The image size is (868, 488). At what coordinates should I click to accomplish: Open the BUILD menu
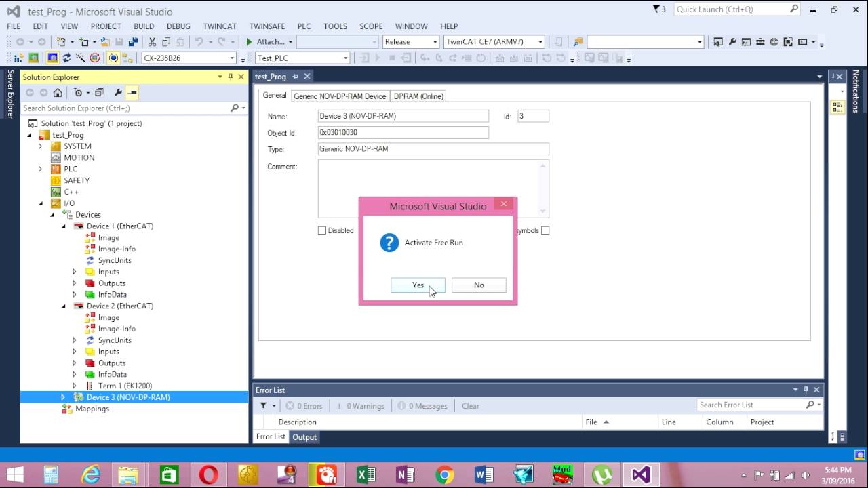[x=144, y=26]
